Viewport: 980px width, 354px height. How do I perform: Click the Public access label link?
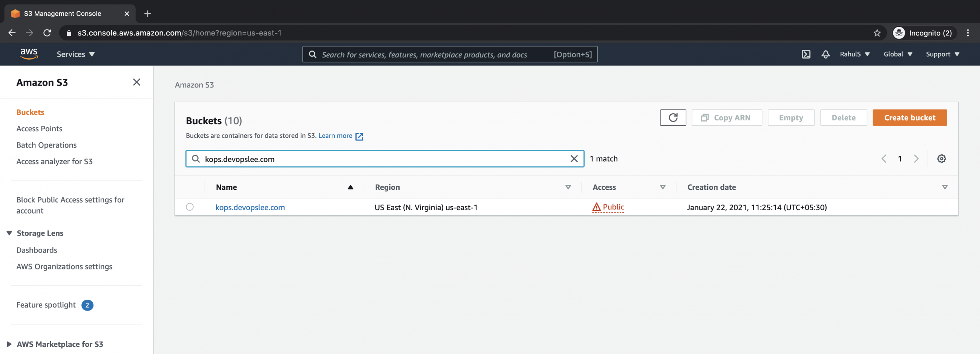tap(613, 207)
